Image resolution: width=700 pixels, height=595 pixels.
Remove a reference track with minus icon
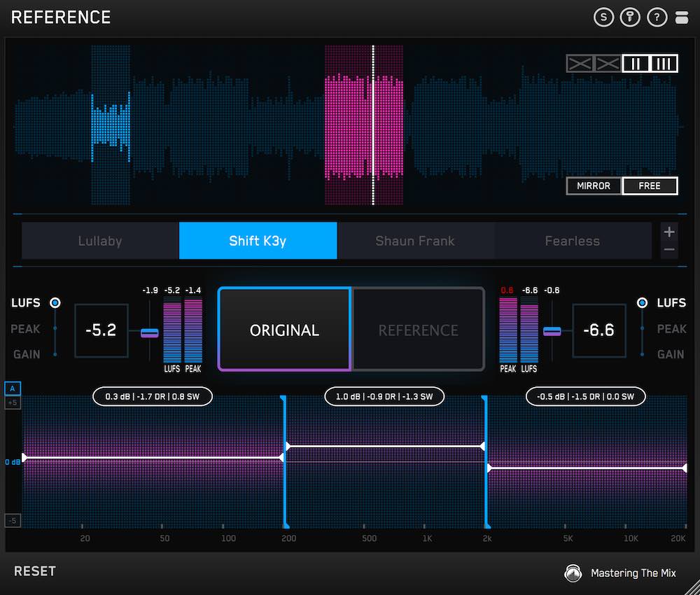(x=668, y=249)
